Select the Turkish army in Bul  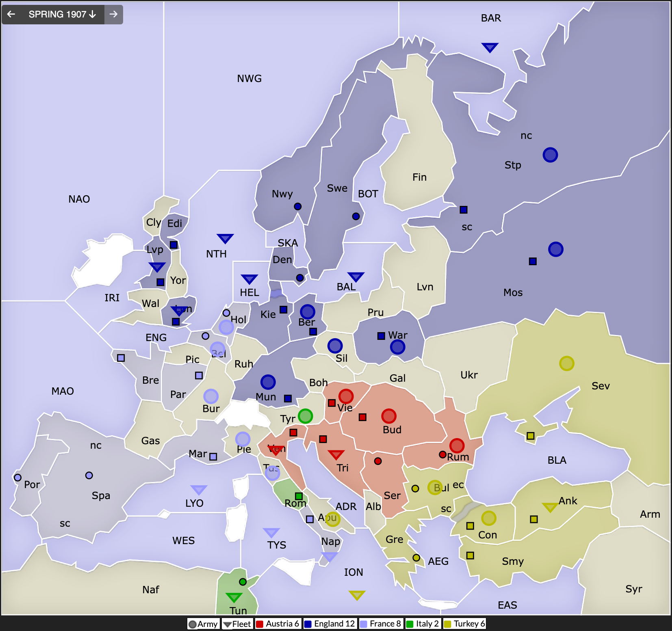point(435,487)
